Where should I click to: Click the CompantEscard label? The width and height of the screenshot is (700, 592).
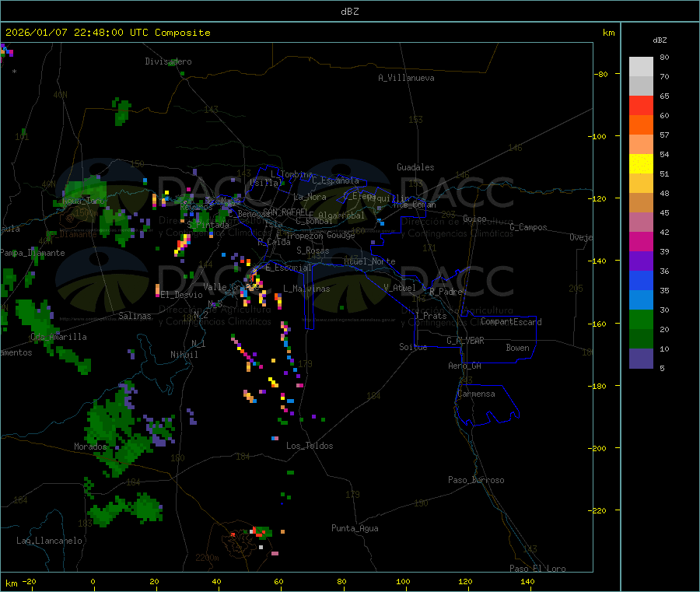511,322
